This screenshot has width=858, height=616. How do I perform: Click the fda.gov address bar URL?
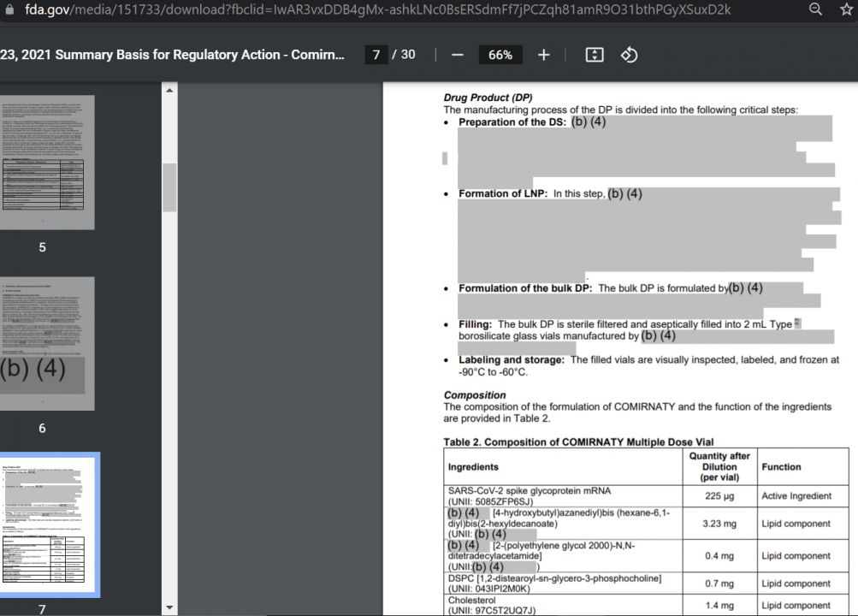377,9
